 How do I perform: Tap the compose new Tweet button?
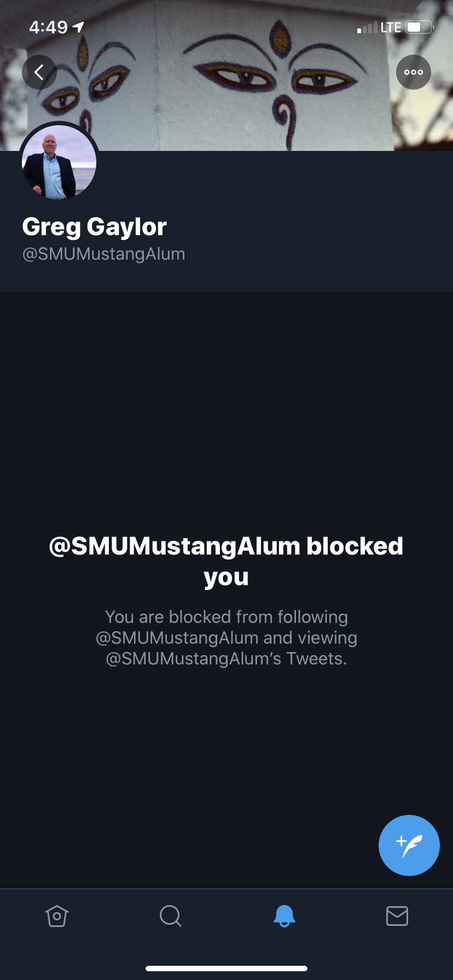pyautogui.click(x=409, y=845)
